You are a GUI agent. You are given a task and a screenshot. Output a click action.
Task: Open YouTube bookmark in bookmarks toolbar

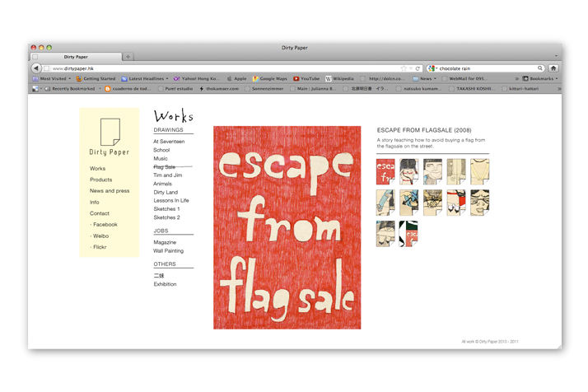coord(306,78)
